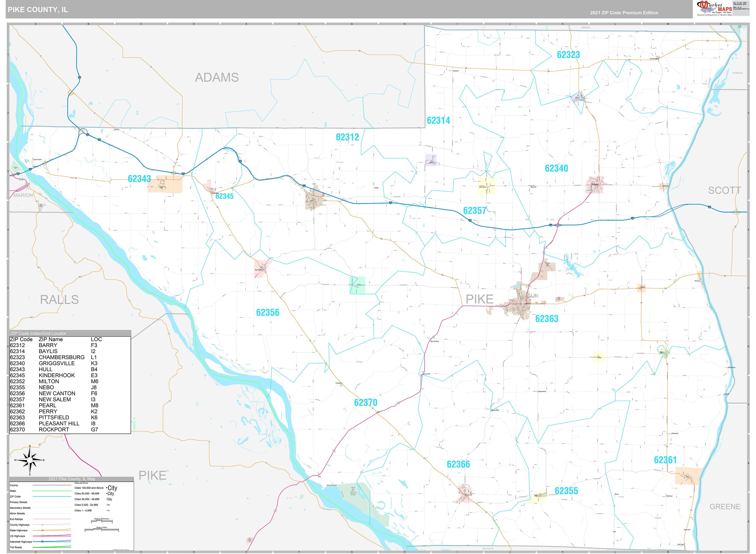Click the Cities and Towns legend heading
The width and height of the screenshot is (756, 554).
click(81, 483)
